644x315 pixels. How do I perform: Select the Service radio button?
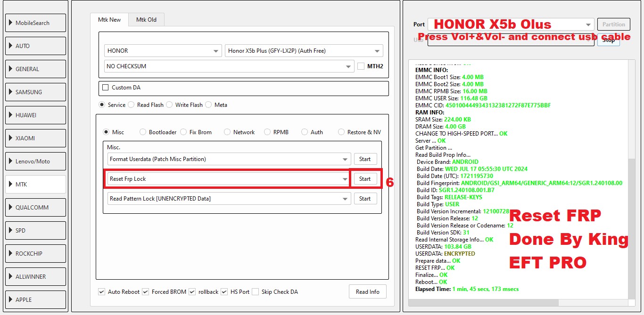[101, 105]
